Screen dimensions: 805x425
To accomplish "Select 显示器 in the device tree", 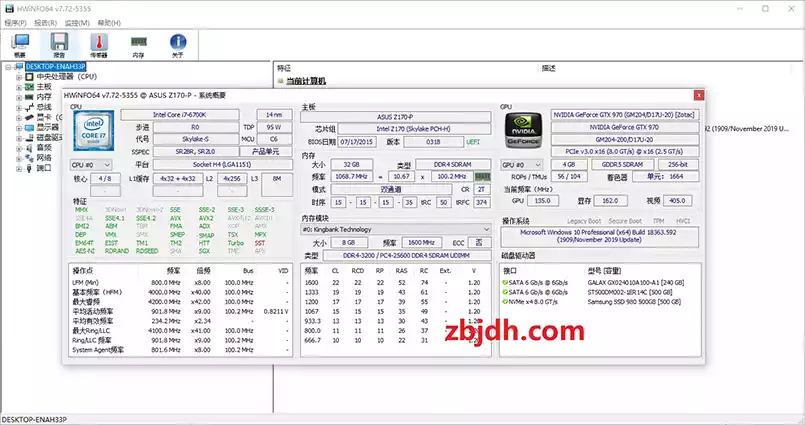I will coord(48,127).
